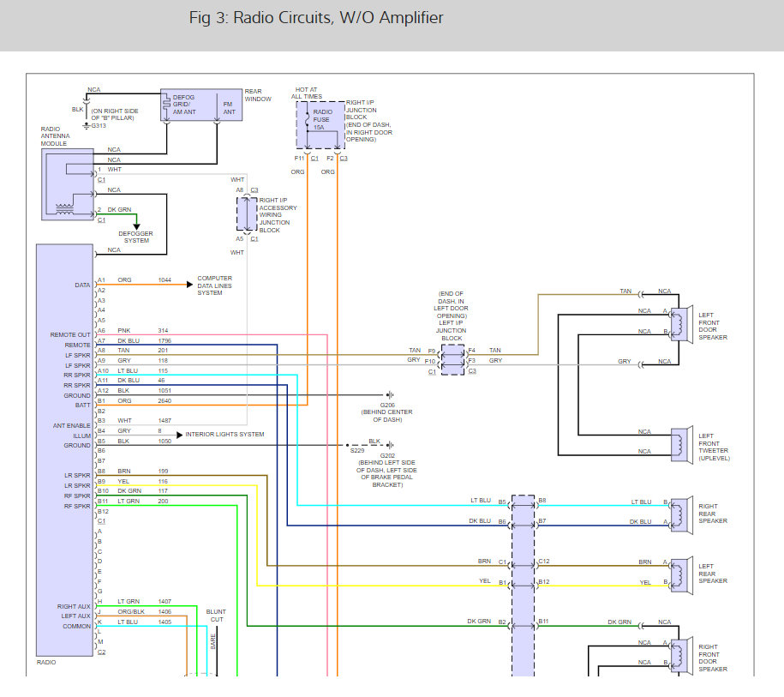This screenshot has width=784, height=697.
Task: Click the 'F11' fuse block pin label
Action: click(299, 158)
